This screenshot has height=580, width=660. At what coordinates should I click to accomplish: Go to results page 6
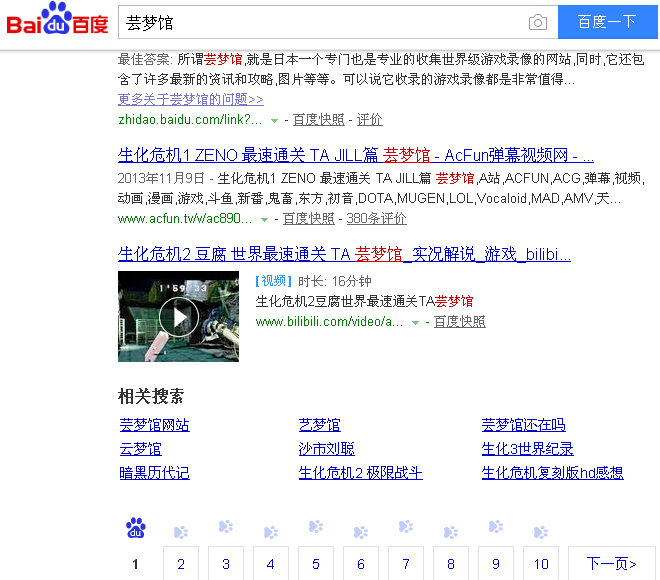pos(361,563)
